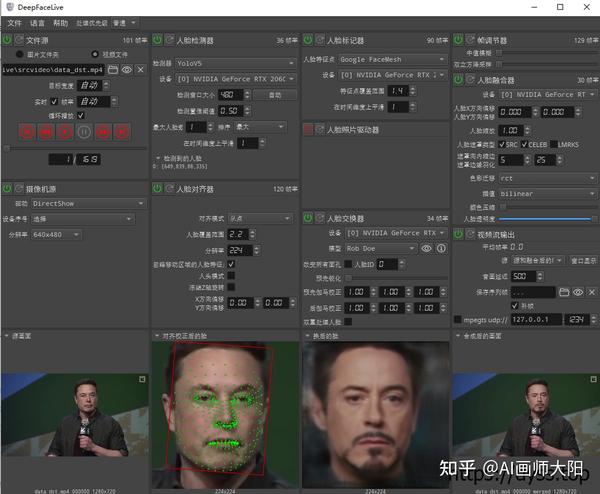Reset File Source (文件源) module settings icon

19,39
